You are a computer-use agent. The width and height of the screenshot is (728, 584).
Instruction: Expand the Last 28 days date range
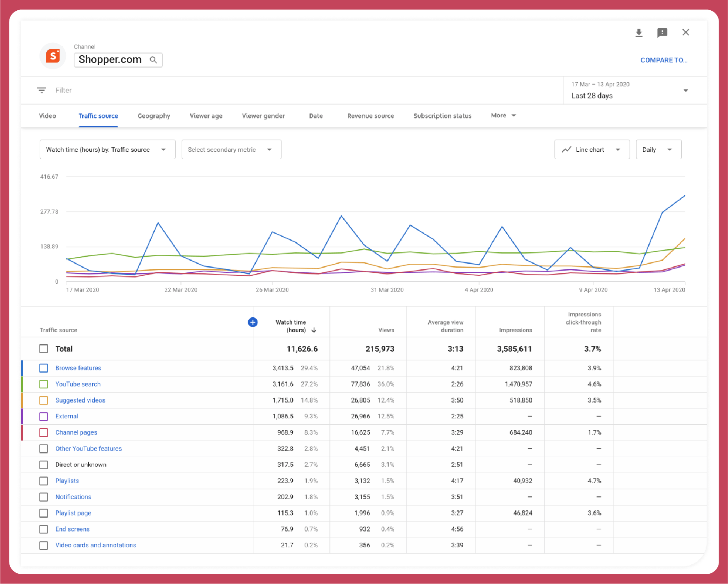(x=635, y=90)
